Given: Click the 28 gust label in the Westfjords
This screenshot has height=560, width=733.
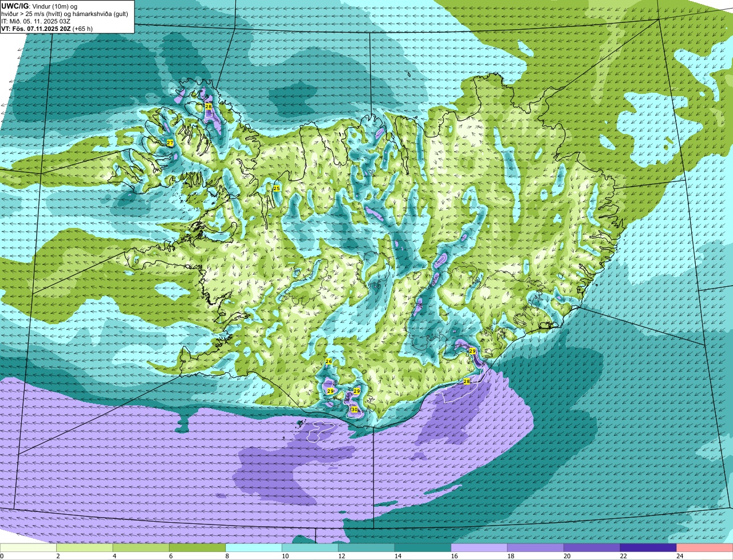Looking at the screenshot, I should [208, 107].
